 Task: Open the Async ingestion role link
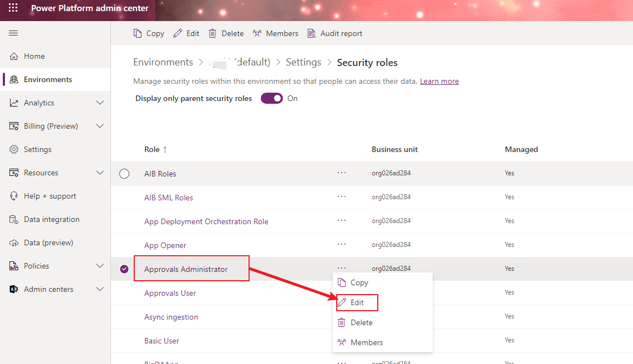[x=171, y=317]
